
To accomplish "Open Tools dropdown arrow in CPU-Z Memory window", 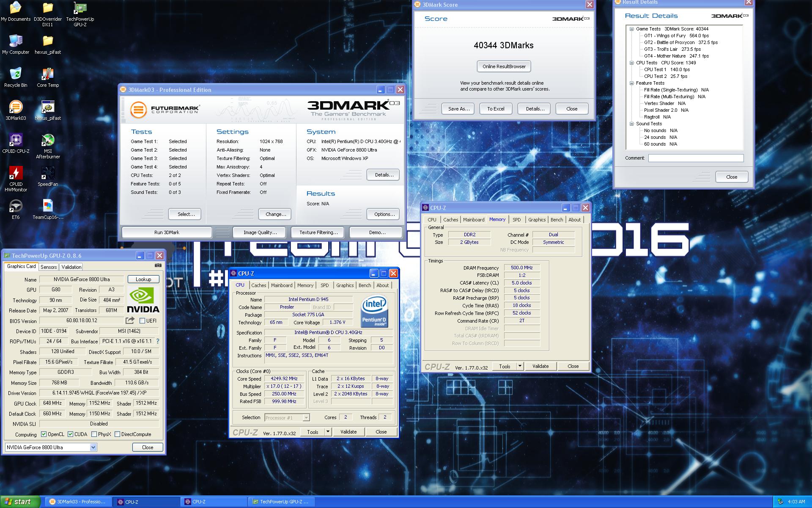I will pyautogui.click(x=520, y=366).
